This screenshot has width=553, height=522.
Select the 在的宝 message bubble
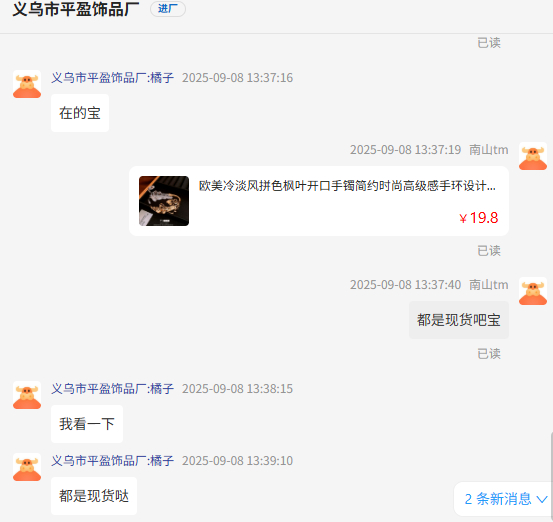[x=80, y=113]
